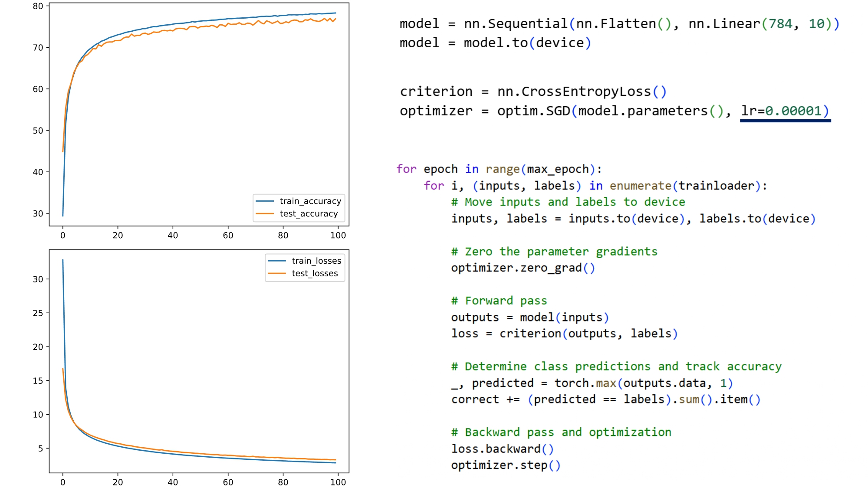Image resolution: width=868 pixels, height=488 pixels.
Task: Click the '# Forward pass' comment
Action: click(499, 301)
